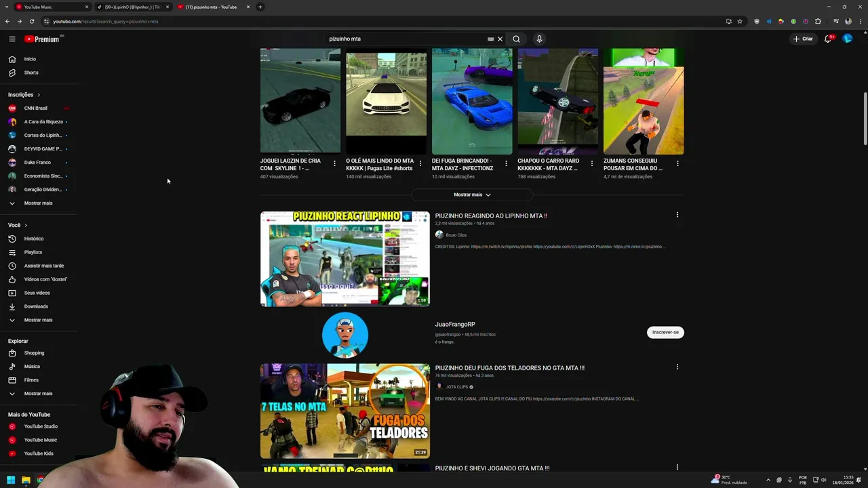
Task: Open options for DEI FUGA BRINCANDO short
Action: click(506, 163)
